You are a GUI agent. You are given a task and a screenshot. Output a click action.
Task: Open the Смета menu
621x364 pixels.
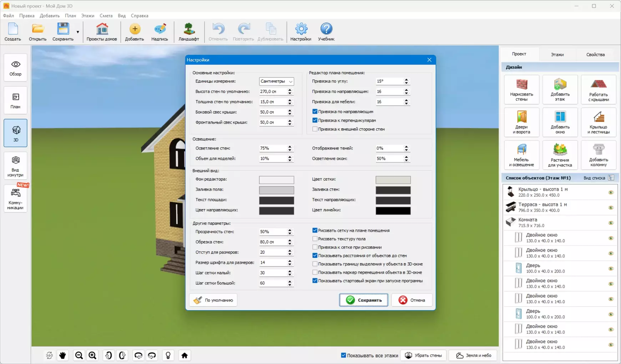[106, 16]
